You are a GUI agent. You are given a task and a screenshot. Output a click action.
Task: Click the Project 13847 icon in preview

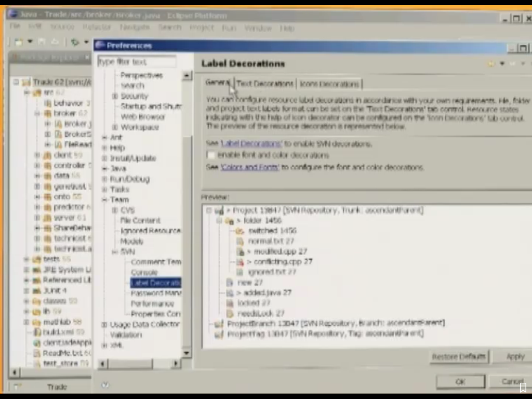coord(219,211)
